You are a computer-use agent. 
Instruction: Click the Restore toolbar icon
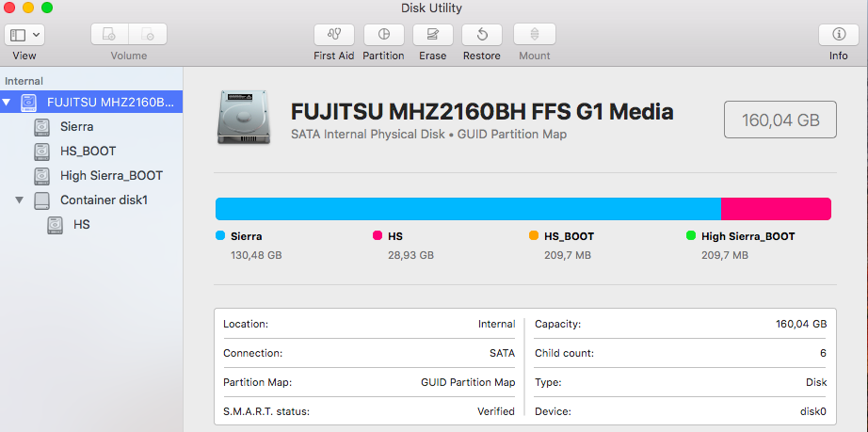[x=482, y=35]
